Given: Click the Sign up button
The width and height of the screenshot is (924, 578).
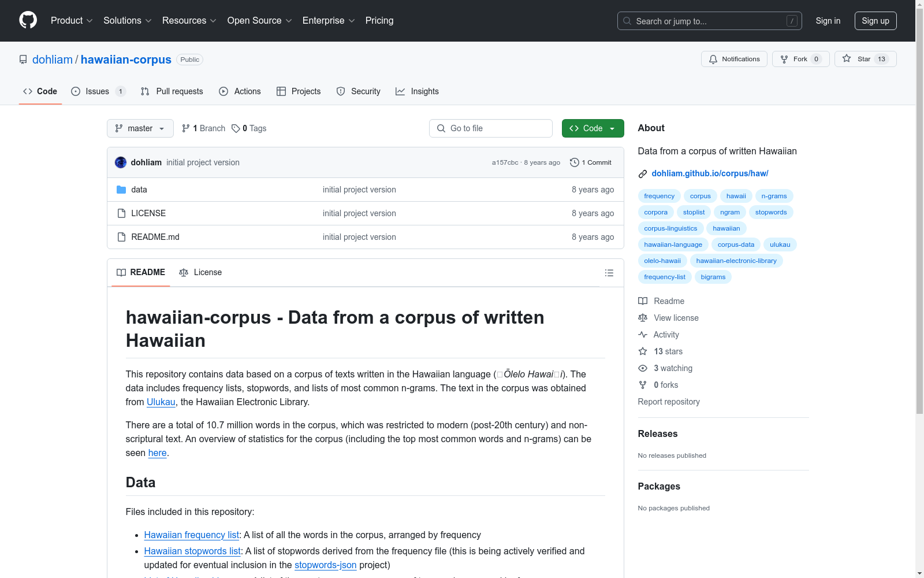Looking at the screenshot, I should pos(875,21).
